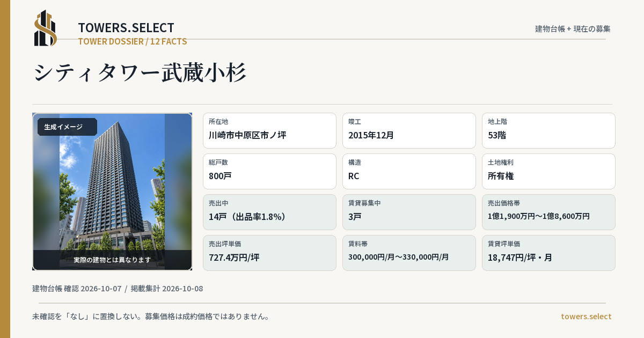Click the rental unit price 18,747円/坪・月

[x=520, y=258]
